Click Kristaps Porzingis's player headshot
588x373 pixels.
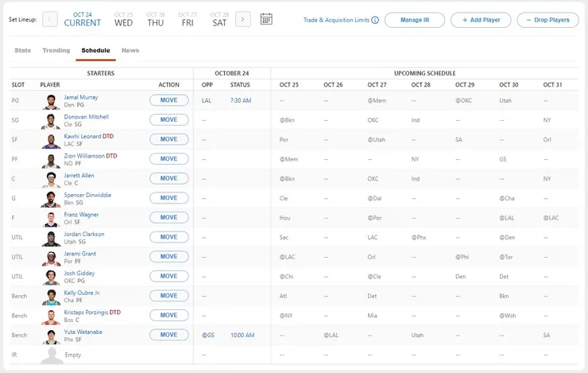point(51,316)
